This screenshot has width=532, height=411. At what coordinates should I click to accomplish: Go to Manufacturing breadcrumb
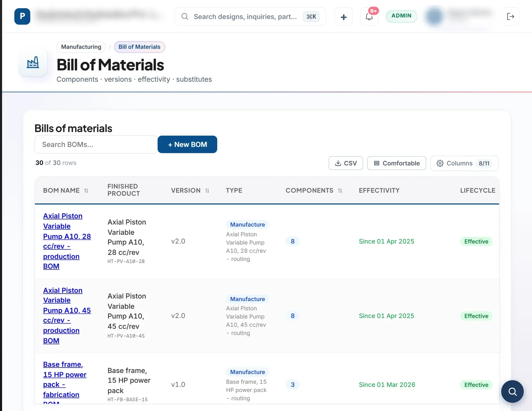click(x=81, y=47)
